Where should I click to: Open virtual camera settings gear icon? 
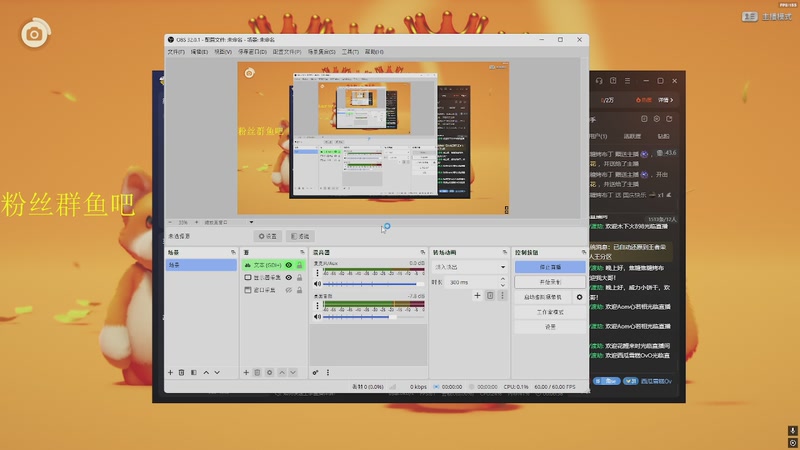point(579,297)
